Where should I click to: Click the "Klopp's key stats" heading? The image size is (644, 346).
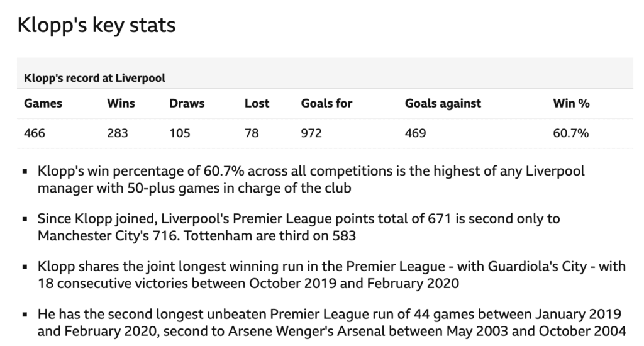tap(96, 25)
